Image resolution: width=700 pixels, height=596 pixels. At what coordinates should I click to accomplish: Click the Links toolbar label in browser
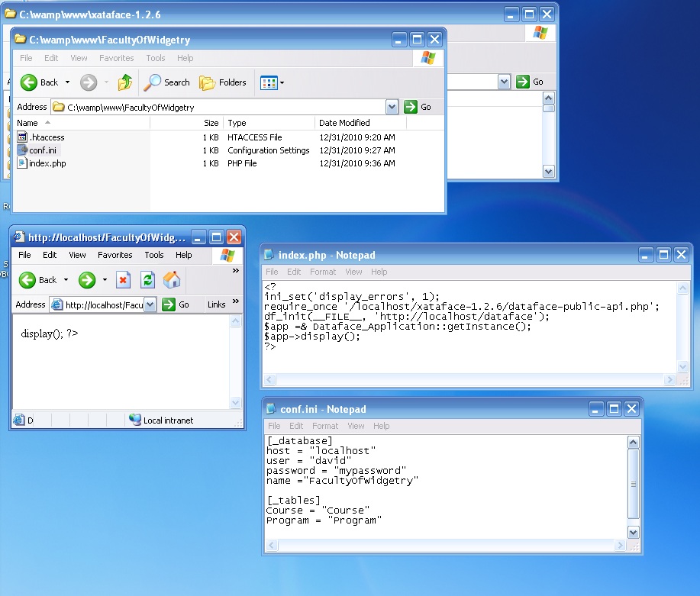217,304
